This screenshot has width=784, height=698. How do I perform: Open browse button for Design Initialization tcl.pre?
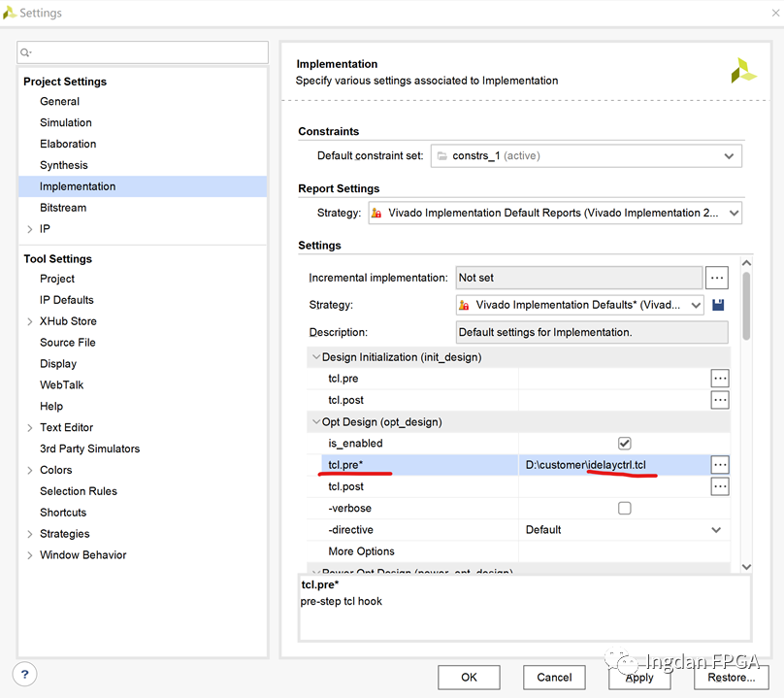pos(719,379)
